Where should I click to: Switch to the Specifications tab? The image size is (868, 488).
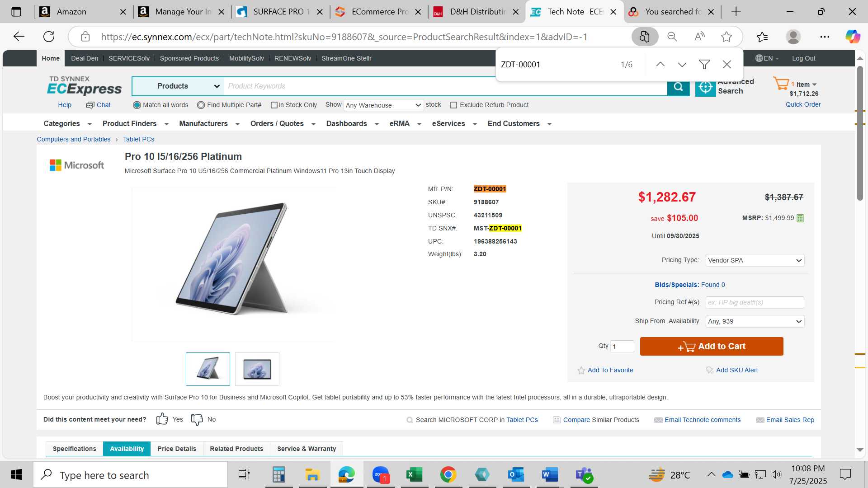[75, 449]
